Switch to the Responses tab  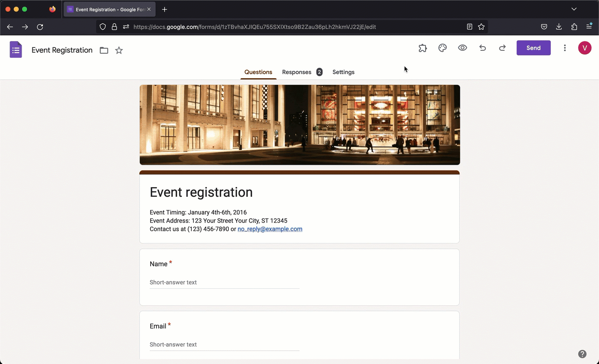[297, 72]
